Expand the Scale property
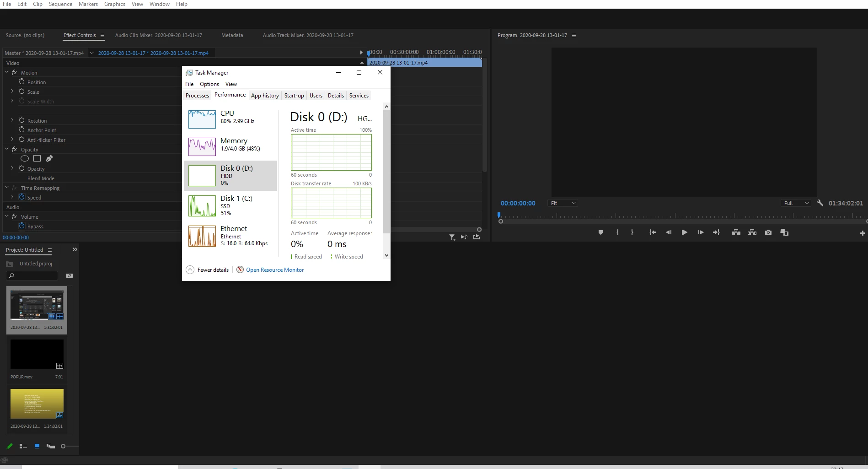The width and height of the screenshot is (868, 469). tap(12, 91)
